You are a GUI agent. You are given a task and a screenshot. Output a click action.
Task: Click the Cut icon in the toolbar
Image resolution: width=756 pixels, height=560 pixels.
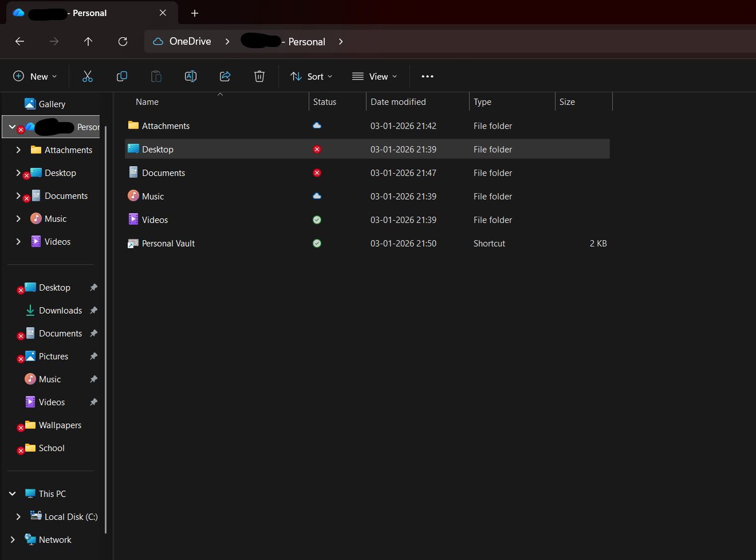point(87,76)
